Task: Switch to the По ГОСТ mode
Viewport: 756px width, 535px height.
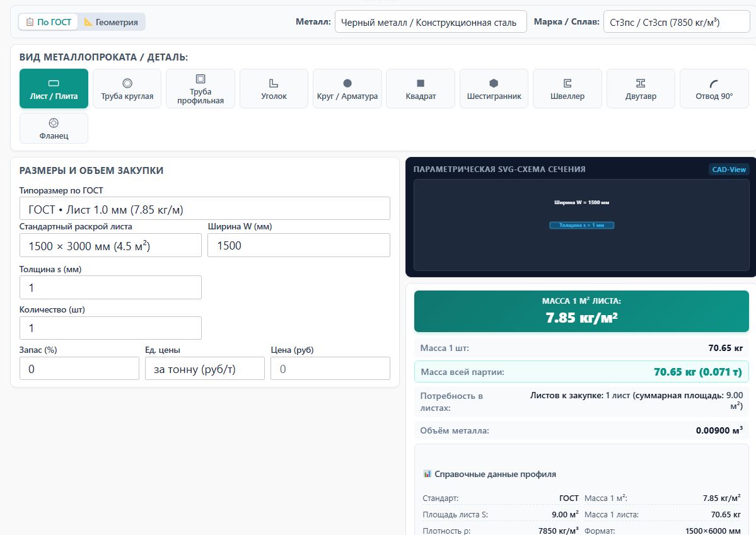Action: [48, 22]
